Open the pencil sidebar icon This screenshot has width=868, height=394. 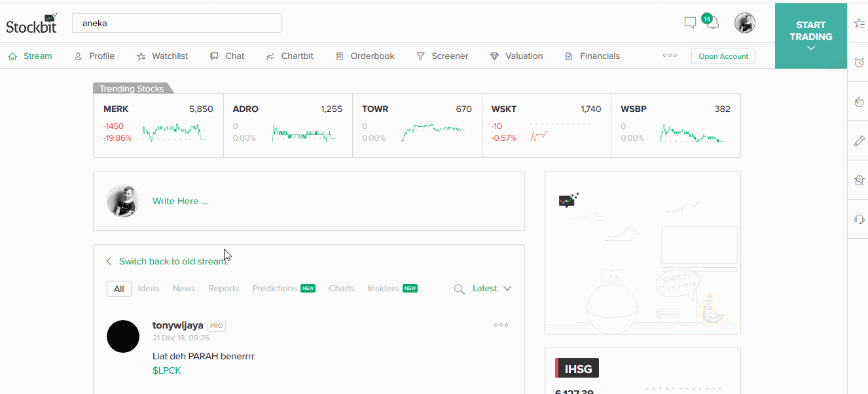click(859, 141)
